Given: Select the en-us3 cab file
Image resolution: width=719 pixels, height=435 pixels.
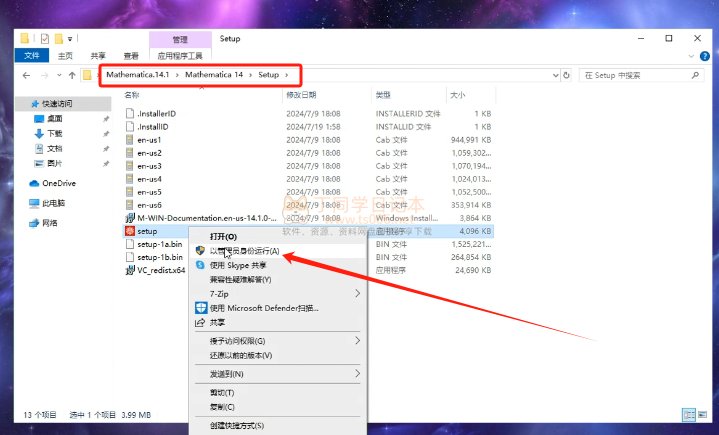Looking at the screenshot, I should [x=149, y=166].
